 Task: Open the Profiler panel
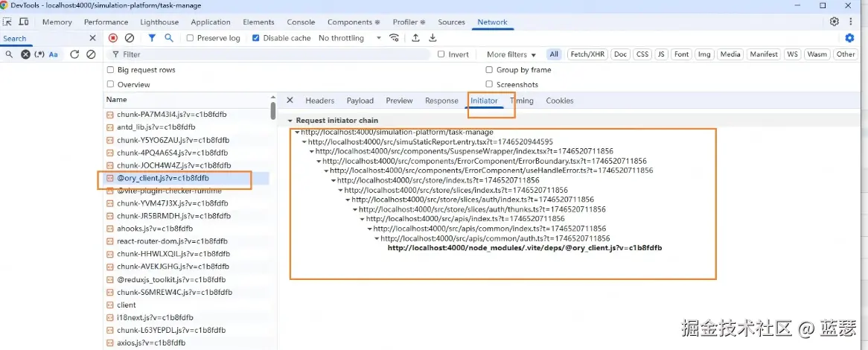tap(409, 22)
